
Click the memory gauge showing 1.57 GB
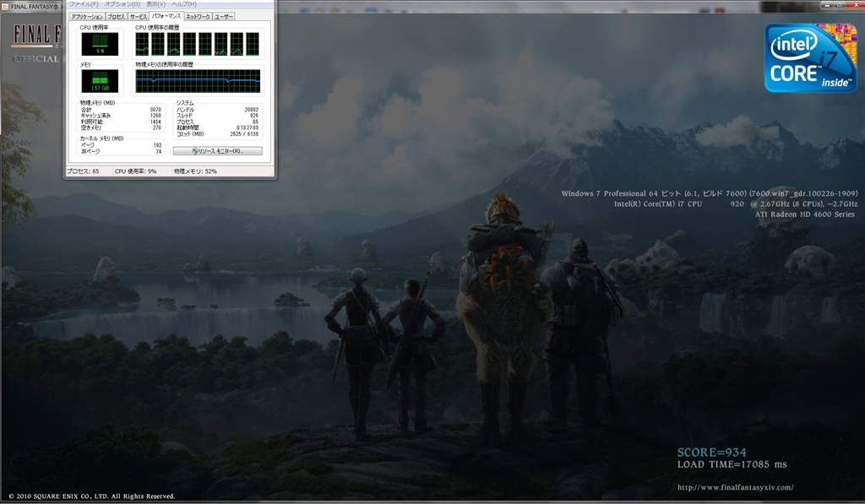(100, 81)
